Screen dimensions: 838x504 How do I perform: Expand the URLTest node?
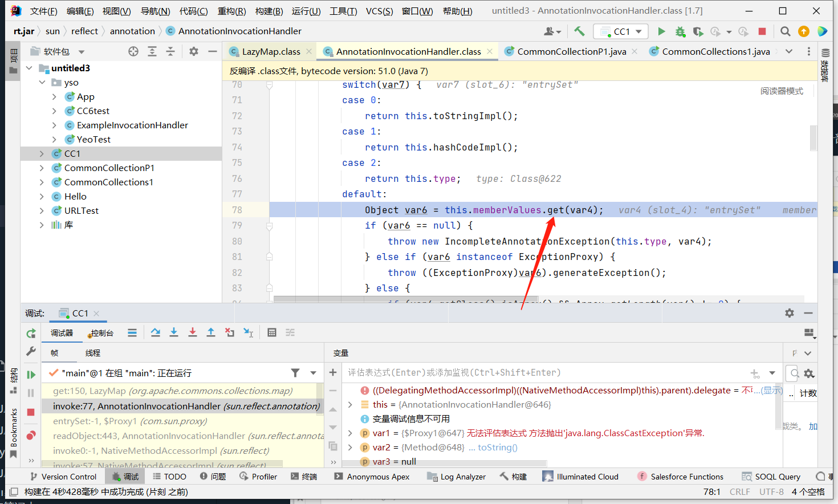pos(42,211)
